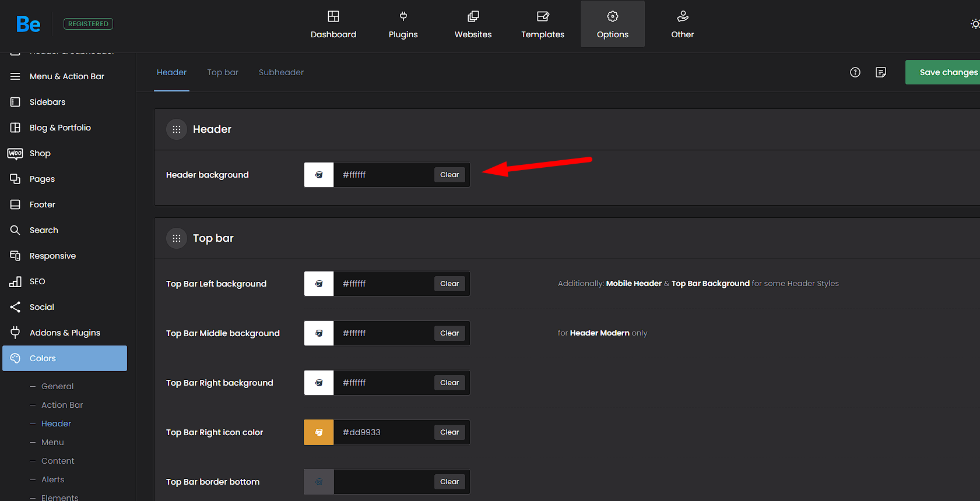Viewport: 980px width, 501px height.
Task: Click Save changes button
Action: click(943, 72)
